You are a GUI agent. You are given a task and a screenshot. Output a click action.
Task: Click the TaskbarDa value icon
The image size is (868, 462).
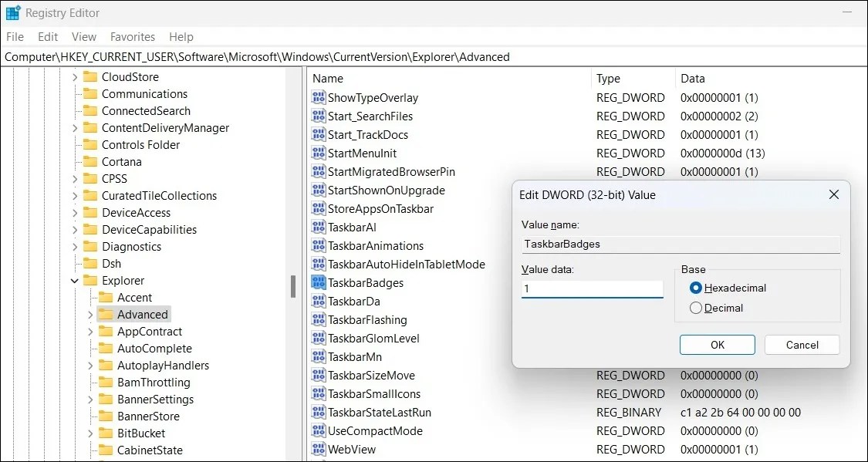pyautogui.click(x=319, y=302)
